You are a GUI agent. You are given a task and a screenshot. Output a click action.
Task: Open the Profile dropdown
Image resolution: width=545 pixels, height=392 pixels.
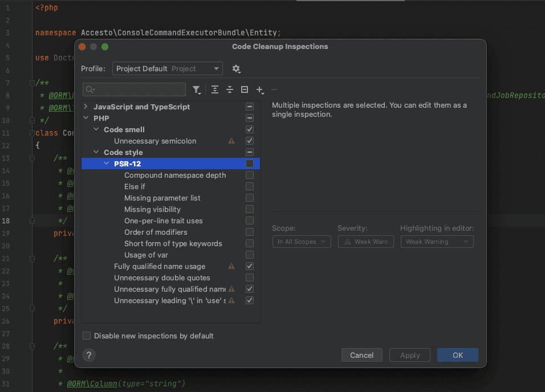click(167, 69)
